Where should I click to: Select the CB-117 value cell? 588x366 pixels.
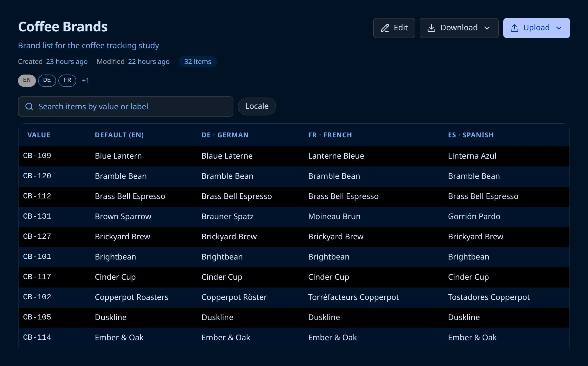point(37,277)
